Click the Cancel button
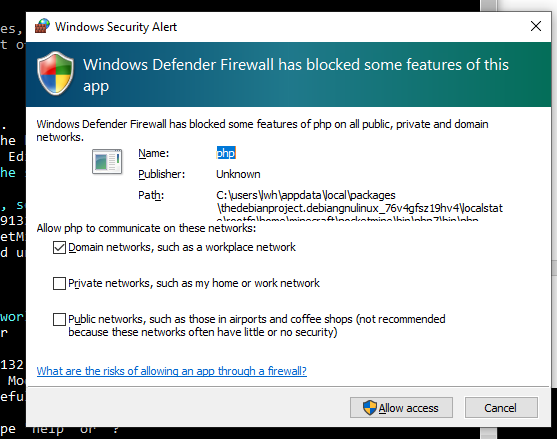The height and width of the screenshot is (439, 557). click(x=501, y=407)
